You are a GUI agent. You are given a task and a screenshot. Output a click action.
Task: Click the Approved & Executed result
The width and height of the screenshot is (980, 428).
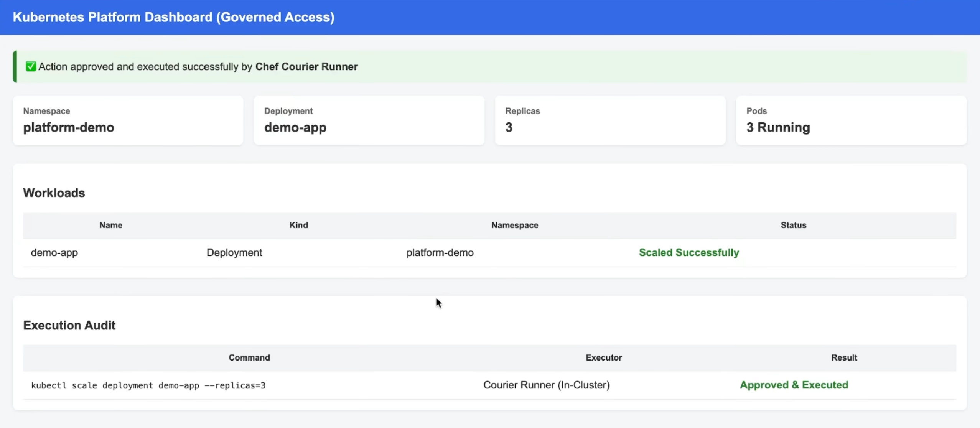794,385
